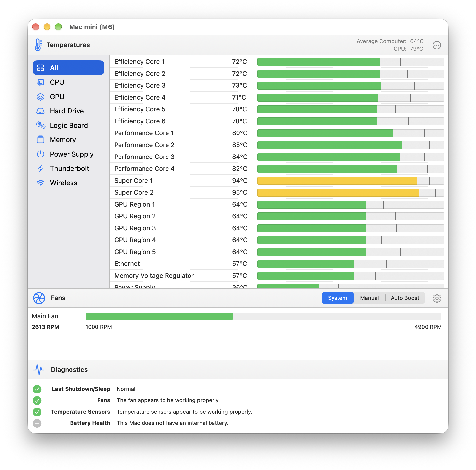Select the Super Core 1 row
The height and width of the screenshot is (470, 476).
[x=279, y=181]
